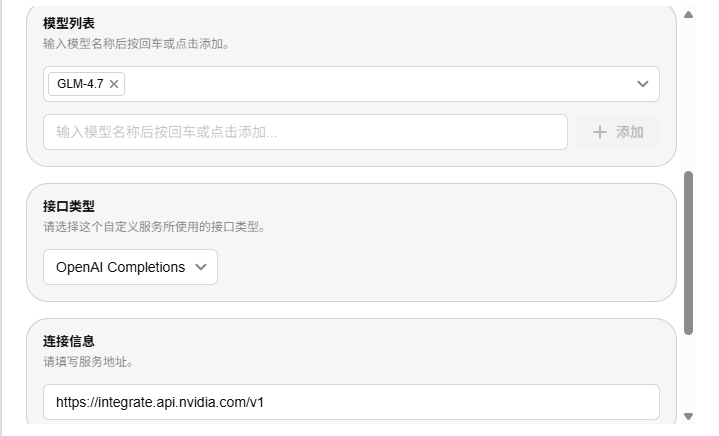This screenshot has width=719, height=436.
Task: Click the 请填写服务地址 hint text
Action: (88, 361)
